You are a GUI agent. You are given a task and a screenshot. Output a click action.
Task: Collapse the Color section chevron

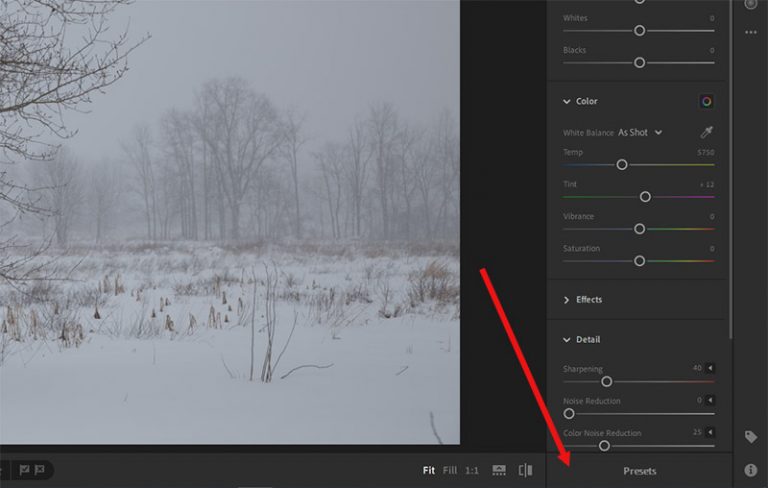tap(567, 101)
